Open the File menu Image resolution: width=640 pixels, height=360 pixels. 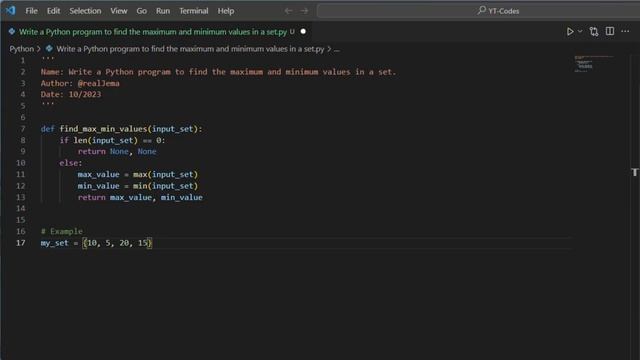coord(31,11)
